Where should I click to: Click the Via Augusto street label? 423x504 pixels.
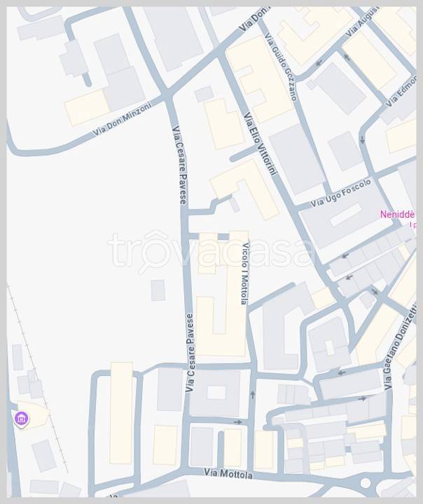361,22
